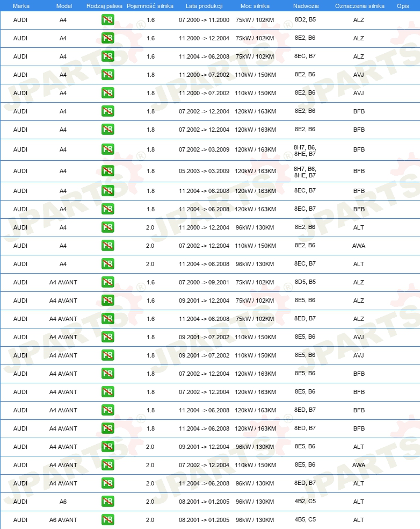This screenshot has width=420, height=529.
Task: Select fuel icon in A4 AVANT 8D5, B5 row
Action: 107,282
